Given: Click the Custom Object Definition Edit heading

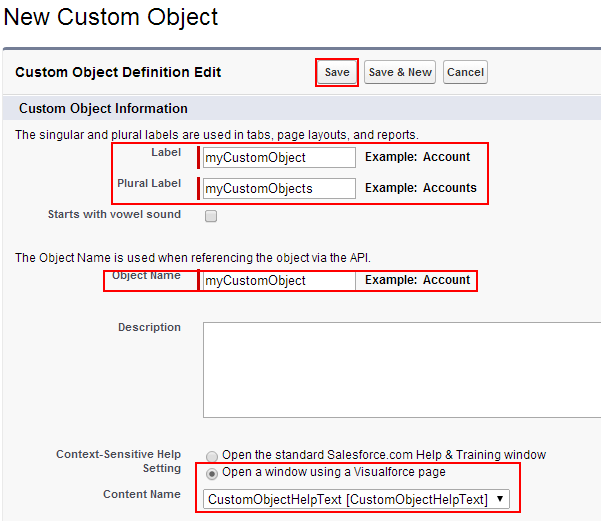Looking at the screenshot, I should point(118,72).
